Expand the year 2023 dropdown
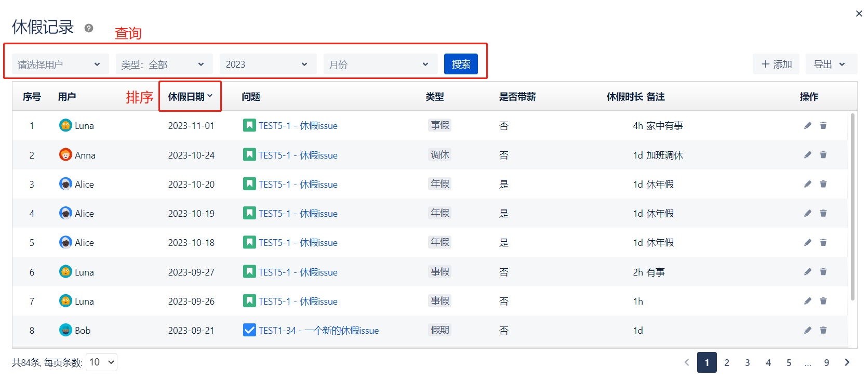868x379 pixels. (268, 64)
